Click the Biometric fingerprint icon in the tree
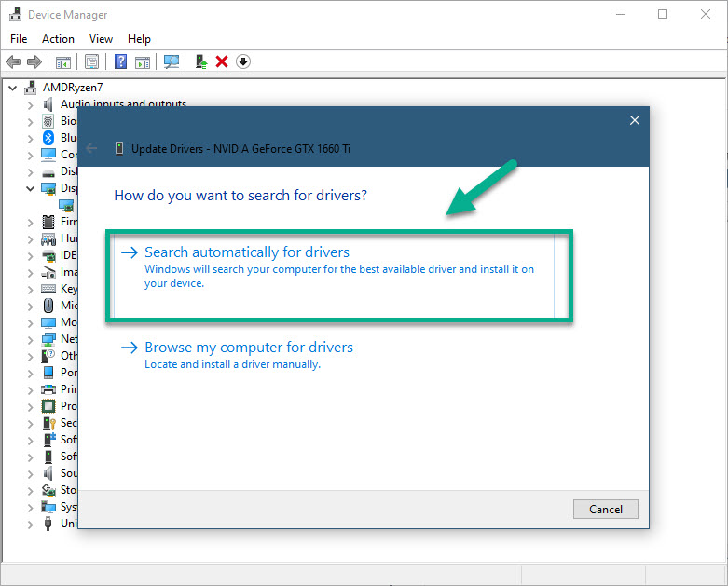Viewport: 728px width, 586px height. pos(48,121)
